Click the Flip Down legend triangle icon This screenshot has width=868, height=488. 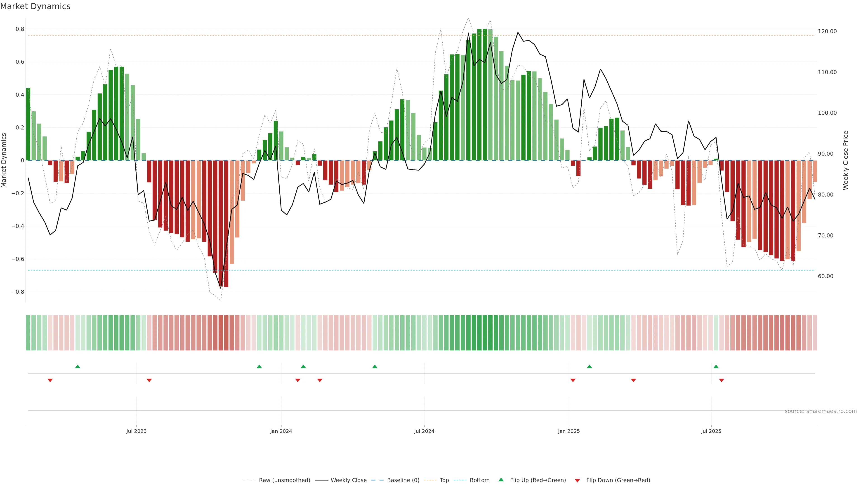pyautogui.click(x=577, y=480)
